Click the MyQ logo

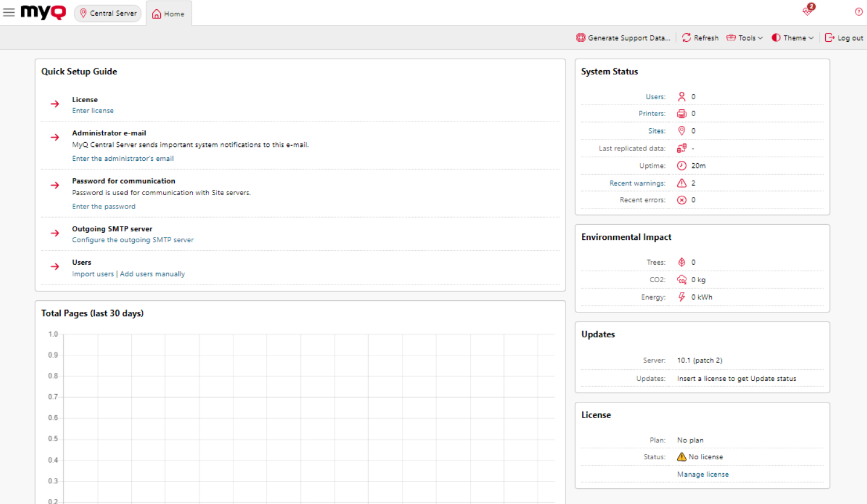click(x=42, y=12)
